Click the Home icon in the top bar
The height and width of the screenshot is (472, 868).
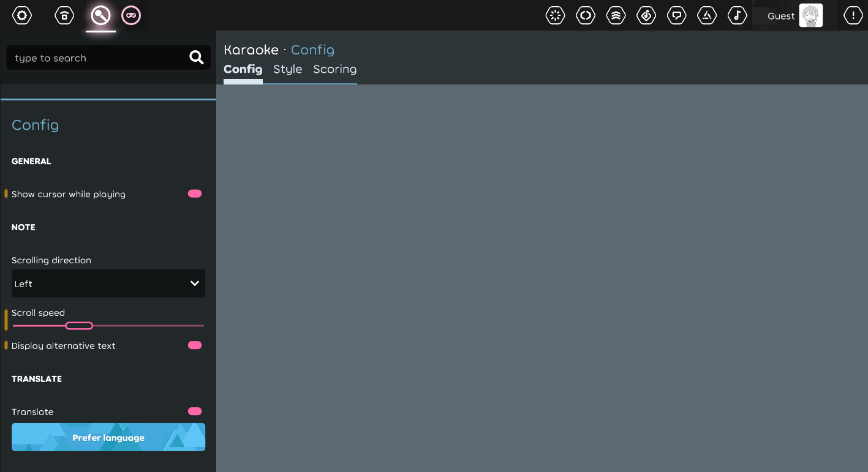pos(64,15)
